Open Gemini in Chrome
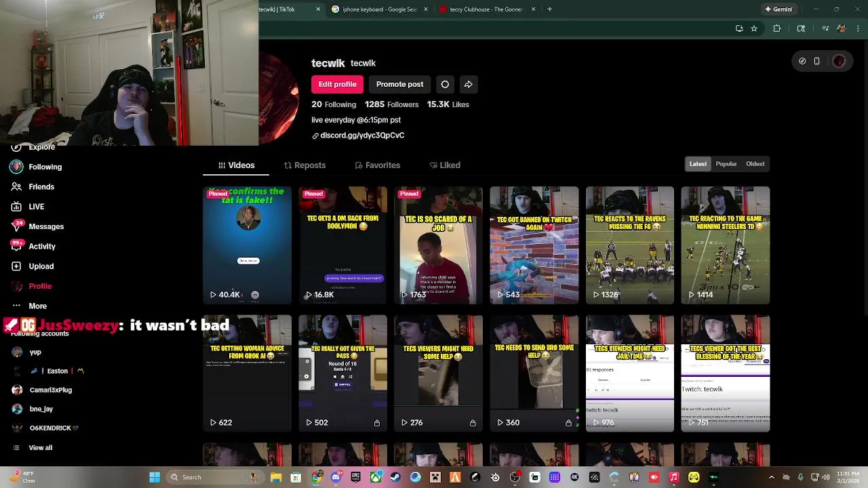This screenshot has width=868, height=488. [x=778, y=9]
